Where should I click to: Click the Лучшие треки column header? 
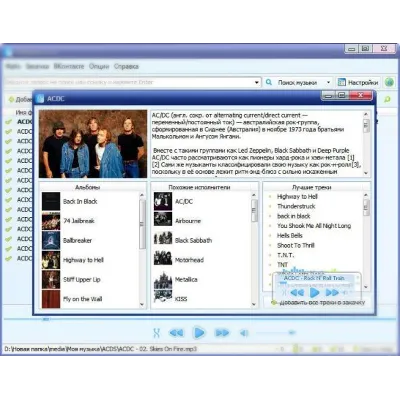312,187
